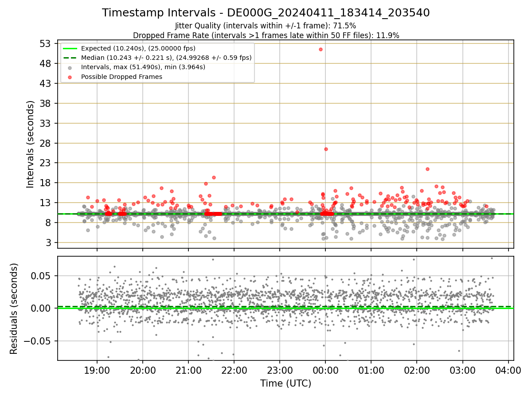Click the red outlier point near 26 seconds
Viewport: 532px width, 399px height.
326,149
